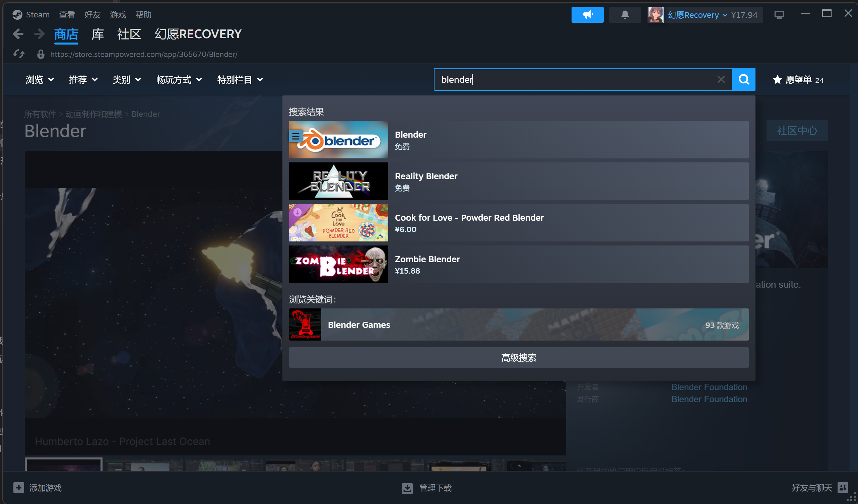Click the 添加游戏 button
This screenshot has width=858, height=504.
click(38, 488)
